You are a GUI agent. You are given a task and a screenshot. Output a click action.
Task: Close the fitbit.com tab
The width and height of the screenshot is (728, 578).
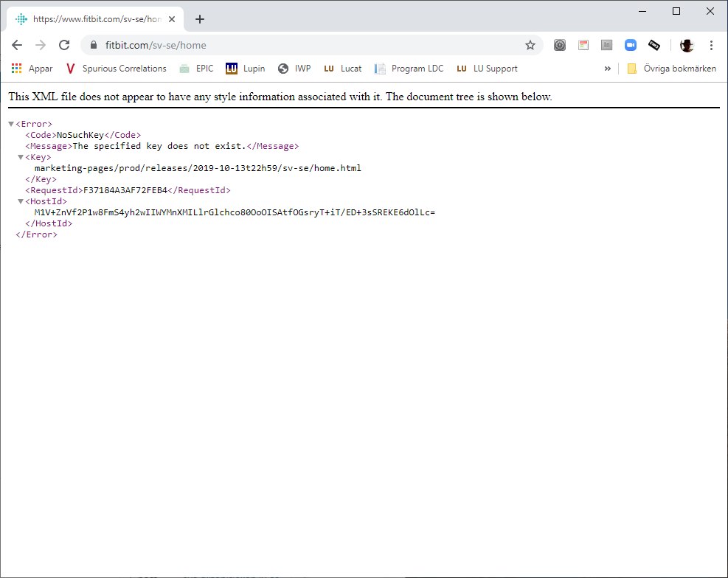171,19
